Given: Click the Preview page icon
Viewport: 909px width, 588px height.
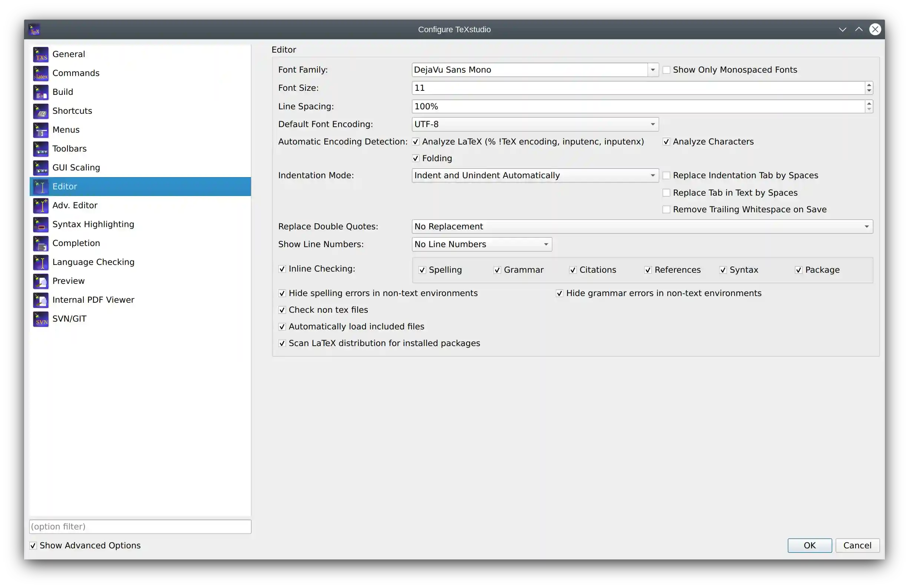Looking at the screenshot, I should 41,281.
